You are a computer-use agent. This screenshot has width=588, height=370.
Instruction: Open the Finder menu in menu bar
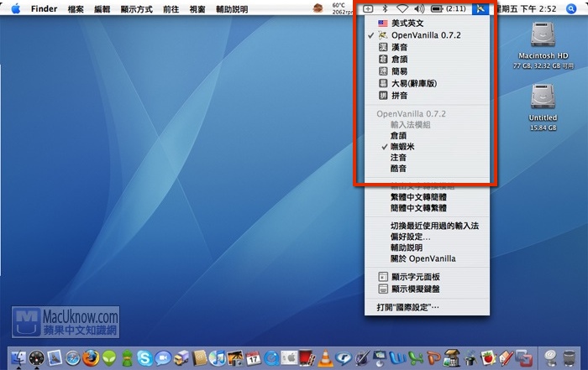click(x=44, y=9)
